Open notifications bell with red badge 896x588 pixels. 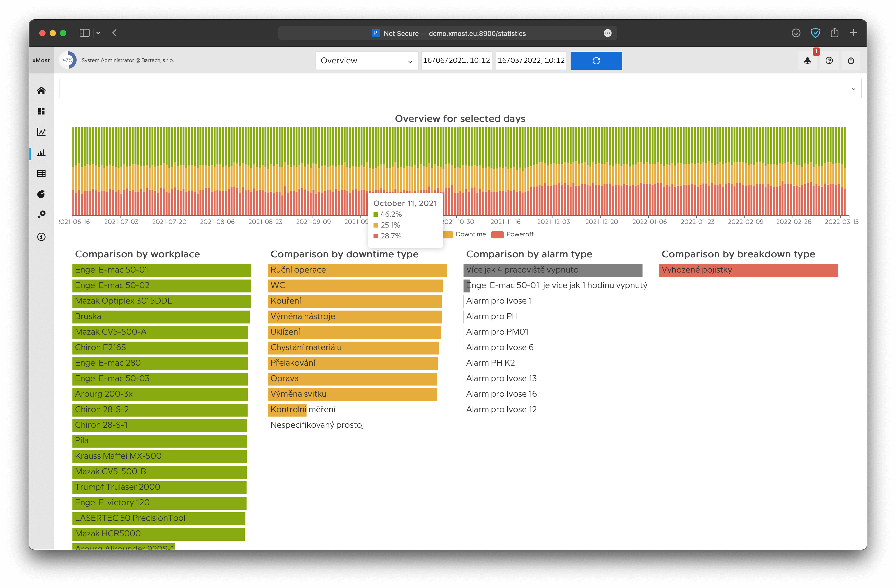[x=807, y=61]
